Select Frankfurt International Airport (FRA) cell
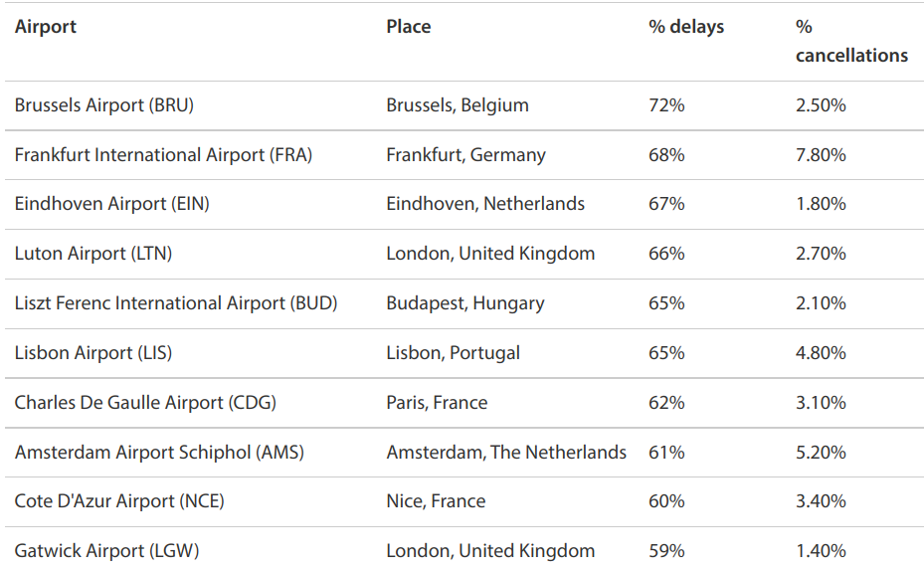 tap(163, 155)
